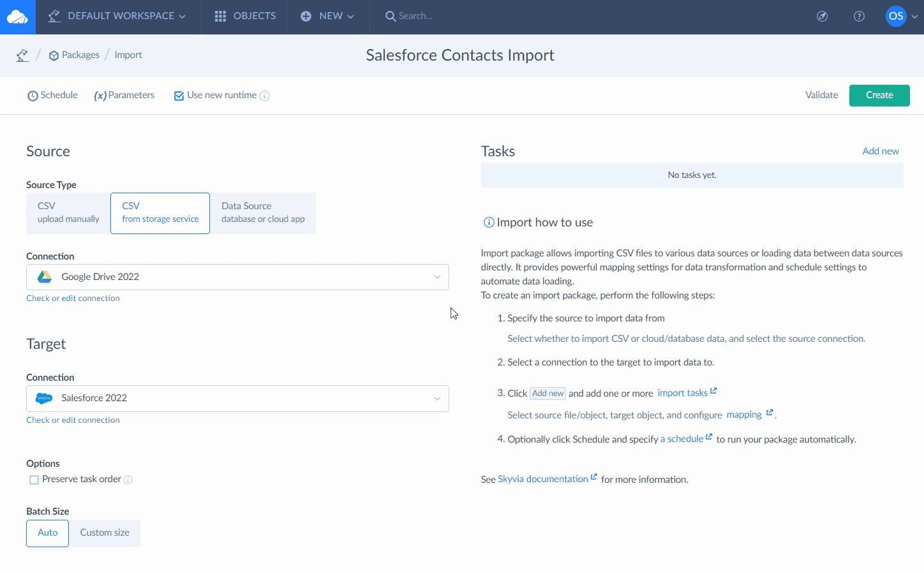Click the New plus icon

[306, 16]
